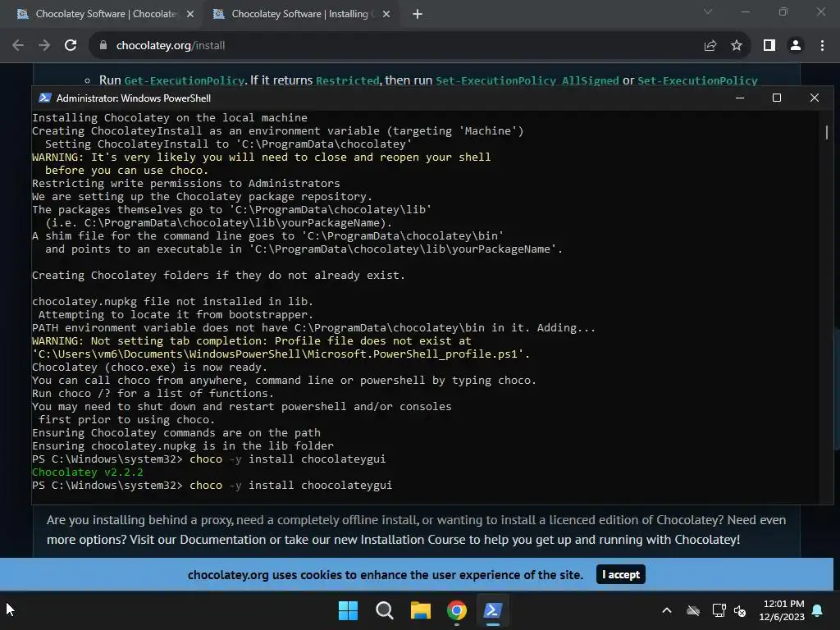
Task: Open the notifications bell icon
Action: pyautogui.click(x=818, y=610)
